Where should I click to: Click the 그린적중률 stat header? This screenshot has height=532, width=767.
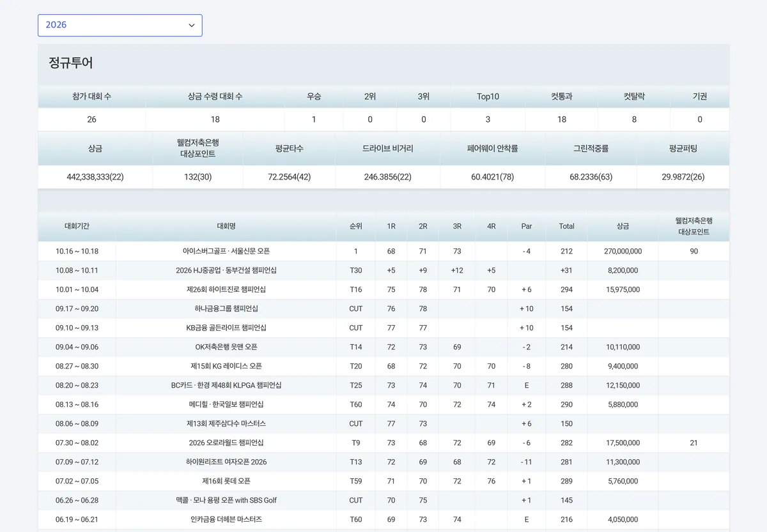[x=591, y=148]
